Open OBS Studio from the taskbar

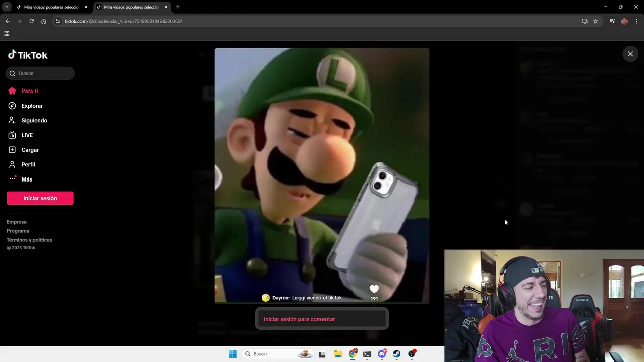coord(412,354)
